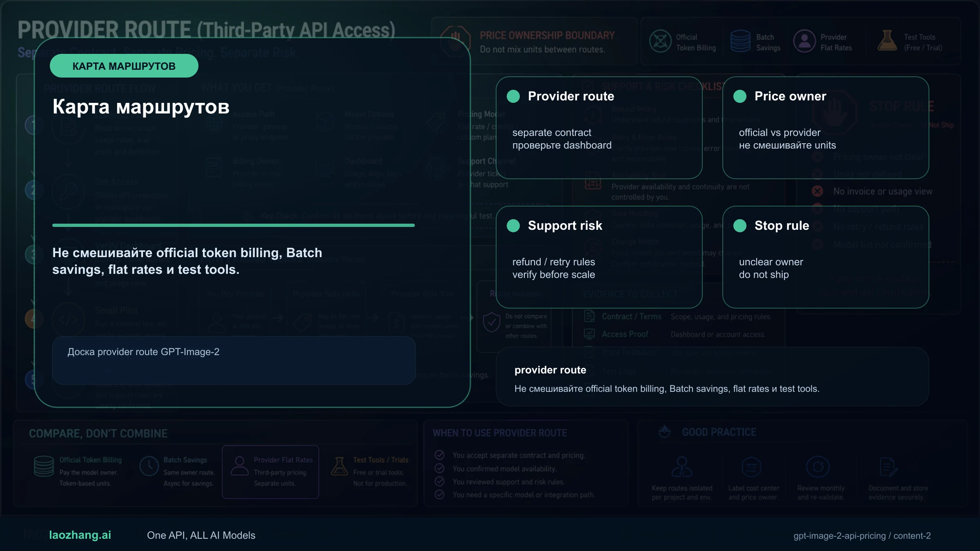Click the PROVIDER ROUTE (Third-Party API Access) title
The height and width of the screenshot is (551, 980).
click(207, 31)
